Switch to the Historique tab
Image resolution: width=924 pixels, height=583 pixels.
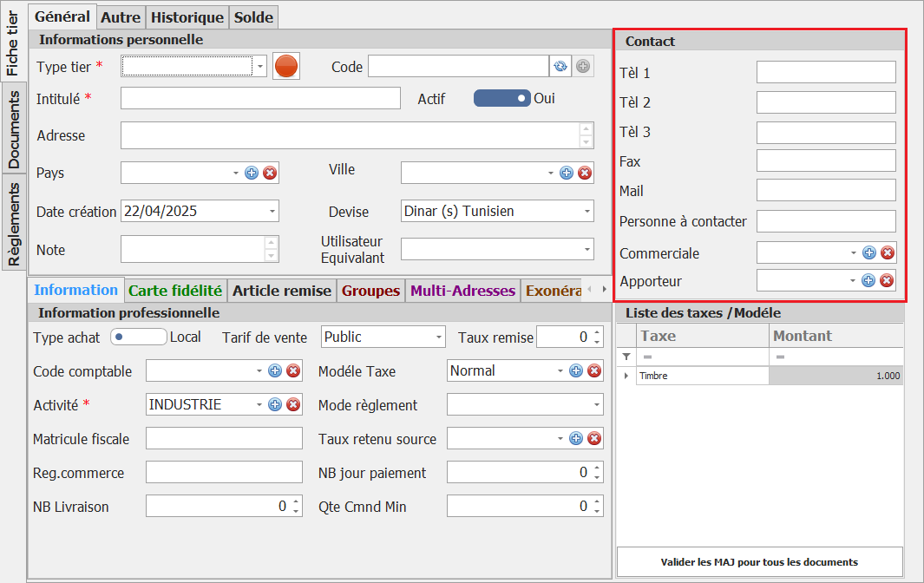pyautogui.click(x=187, y=16)
